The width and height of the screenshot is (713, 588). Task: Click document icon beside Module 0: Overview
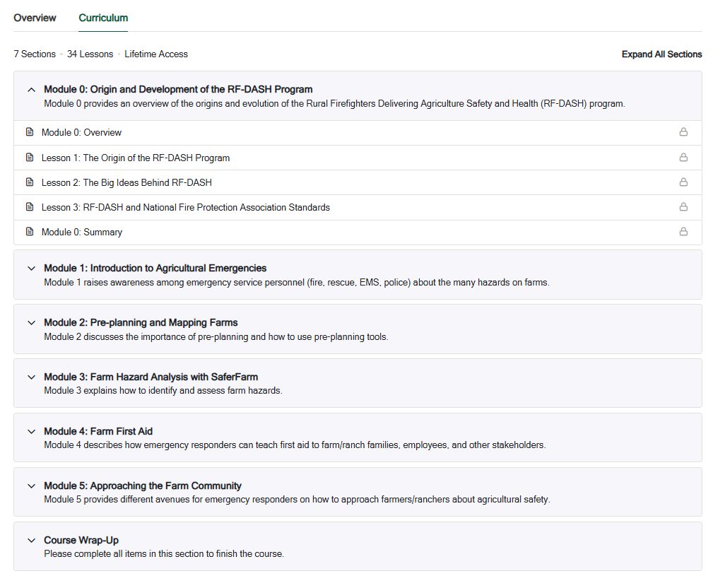30,132
